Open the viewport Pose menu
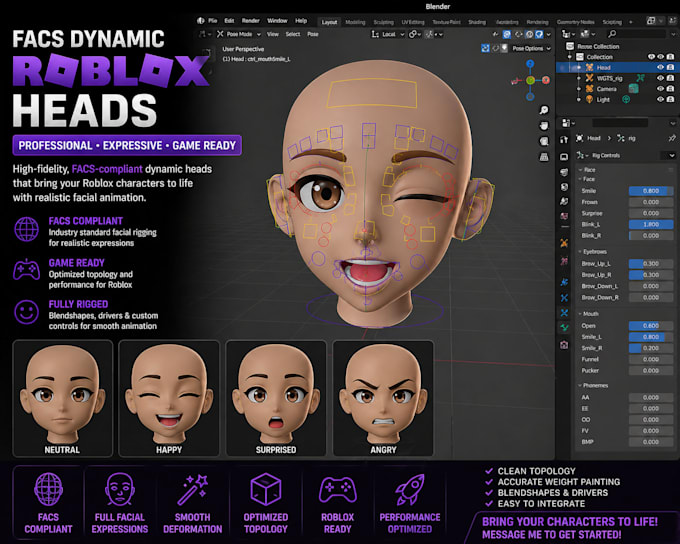 pos(313,34)
